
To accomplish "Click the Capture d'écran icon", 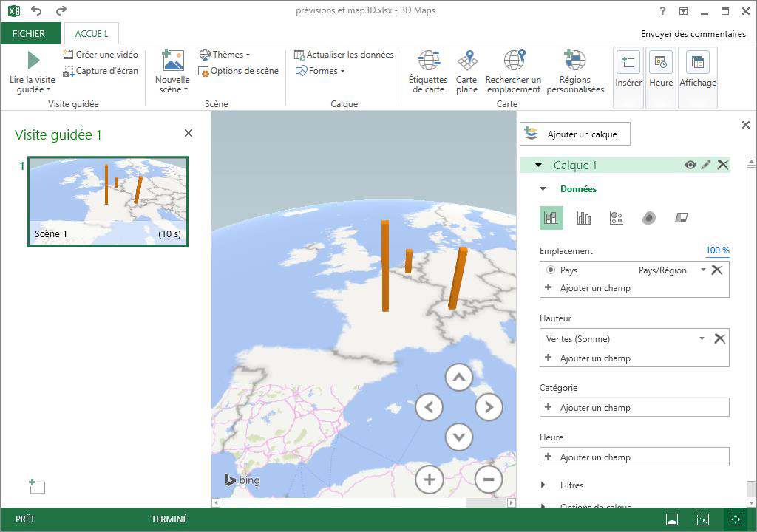I will (x=69, y=72).
